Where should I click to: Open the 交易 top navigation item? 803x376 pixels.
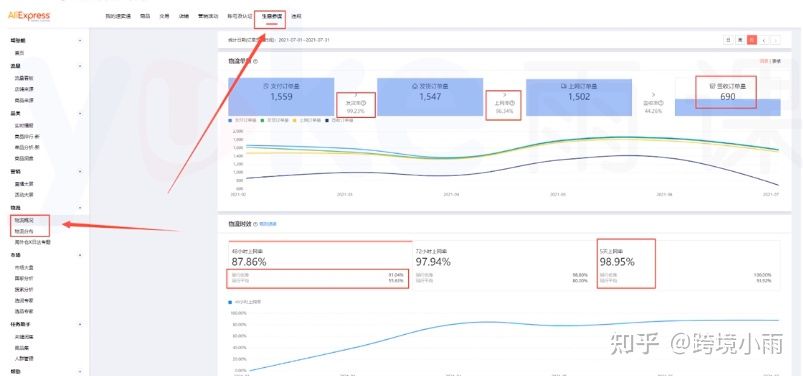[164, 16]
